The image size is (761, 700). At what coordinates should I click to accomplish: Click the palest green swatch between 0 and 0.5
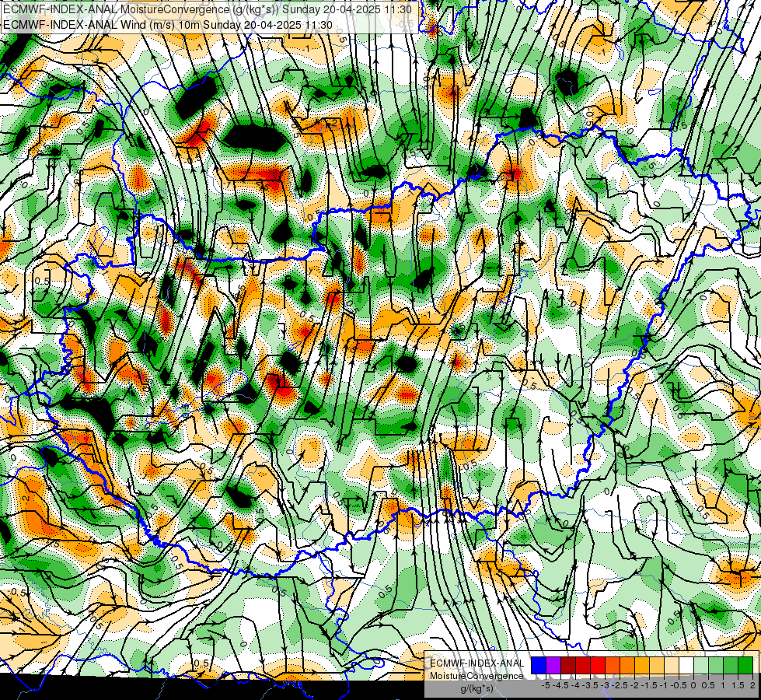tap(701, 665)
